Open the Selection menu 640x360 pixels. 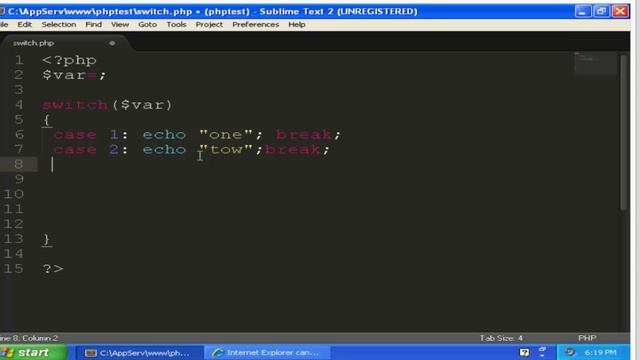59,24
